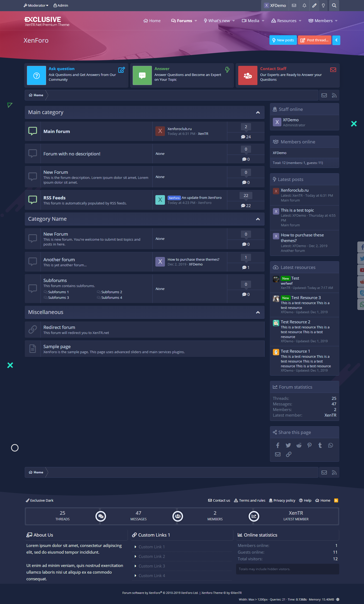364x604 pixels.
Task: Click the RSS icon beside top breadcrumb
Action: 334,95
